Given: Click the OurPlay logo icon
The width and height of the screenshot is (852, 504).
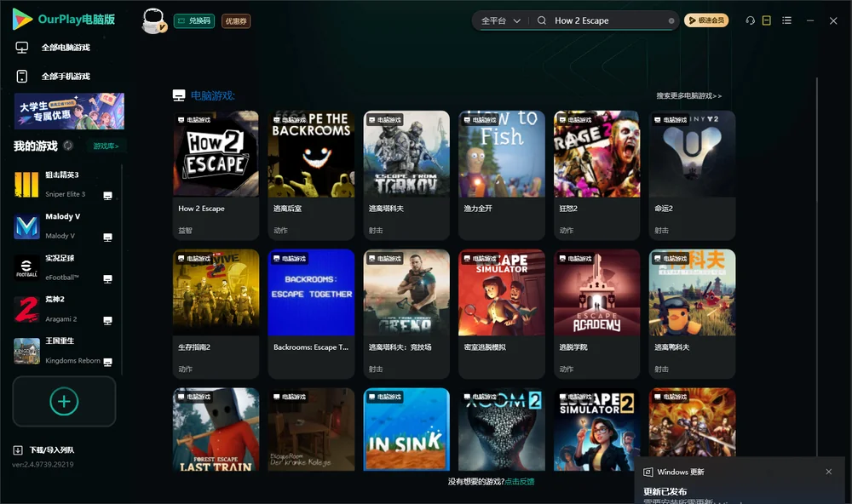Looking at the screenshot, I should [22, 20].
